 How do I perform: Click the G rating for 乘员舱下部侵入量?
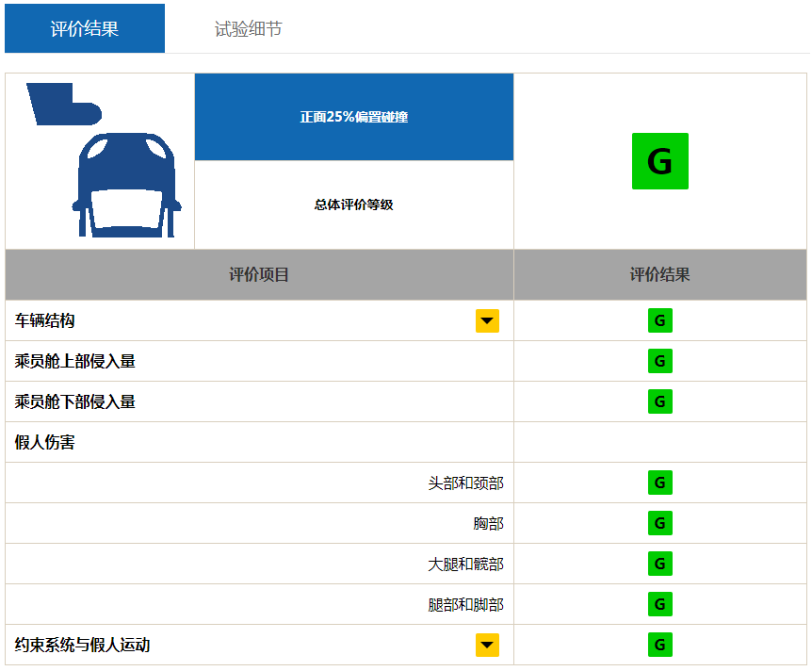click(659, 401)
